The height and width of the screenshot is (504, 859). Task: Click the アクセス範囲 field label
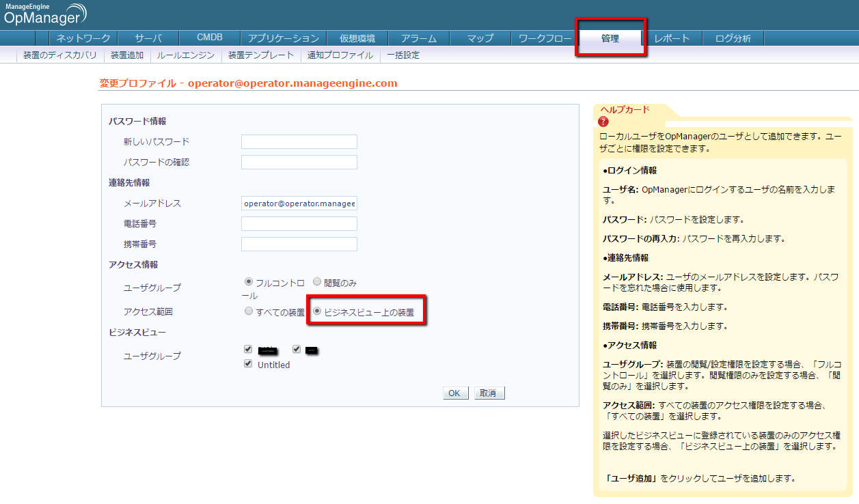coord(148,312)
